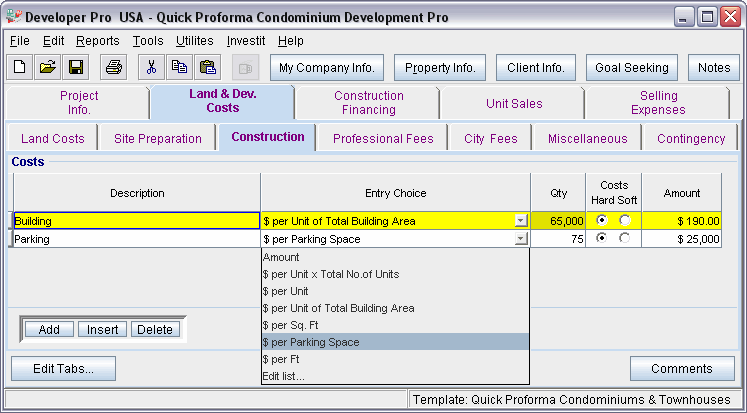The image size is (747, 413).
Task: Open the Tools menu
Action: point(148,41)
